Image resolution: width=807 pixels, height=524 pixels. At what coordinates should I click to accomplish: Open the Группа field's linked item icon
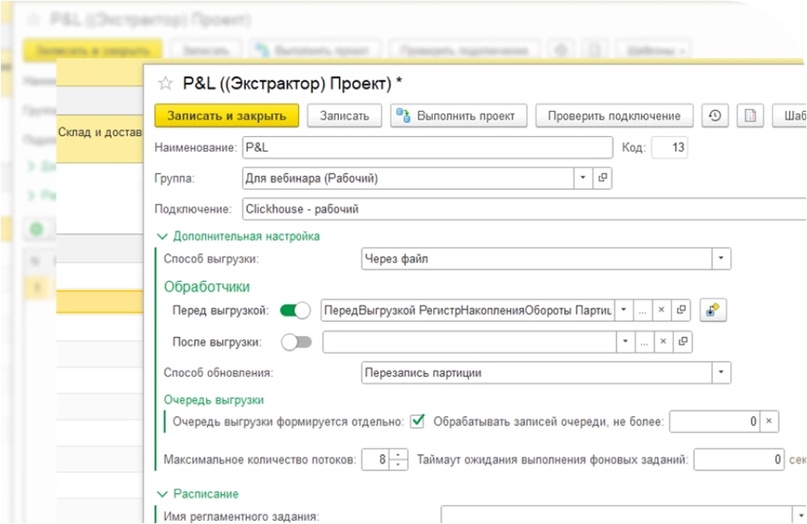click(601, 178)
